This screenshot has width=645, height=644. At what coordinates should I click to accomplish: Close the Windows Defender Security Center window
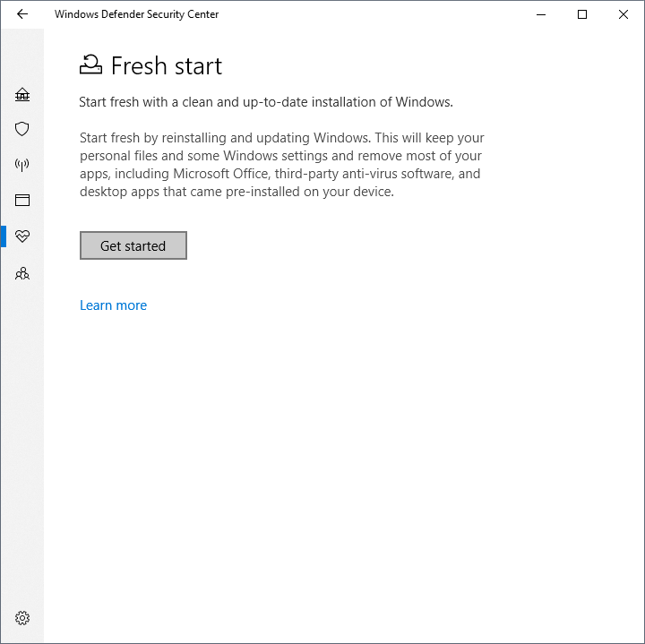pyautogui.click(x=623, y=14)
